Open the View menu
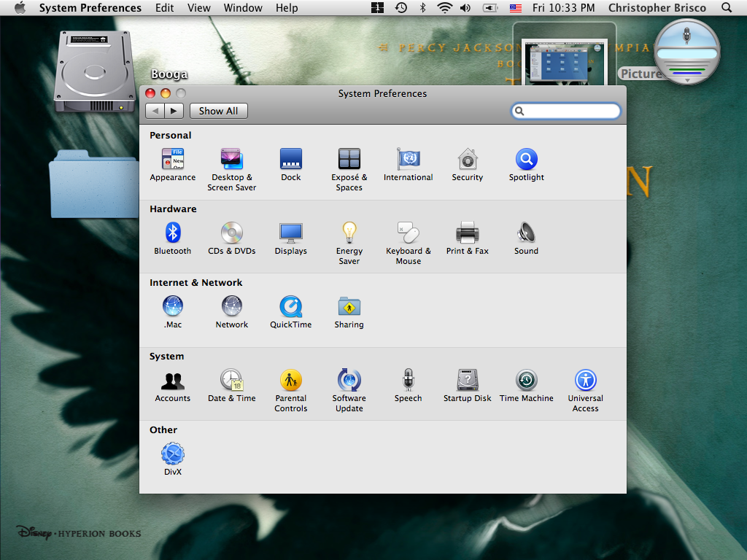747x560 pixels. pos(198,8)
